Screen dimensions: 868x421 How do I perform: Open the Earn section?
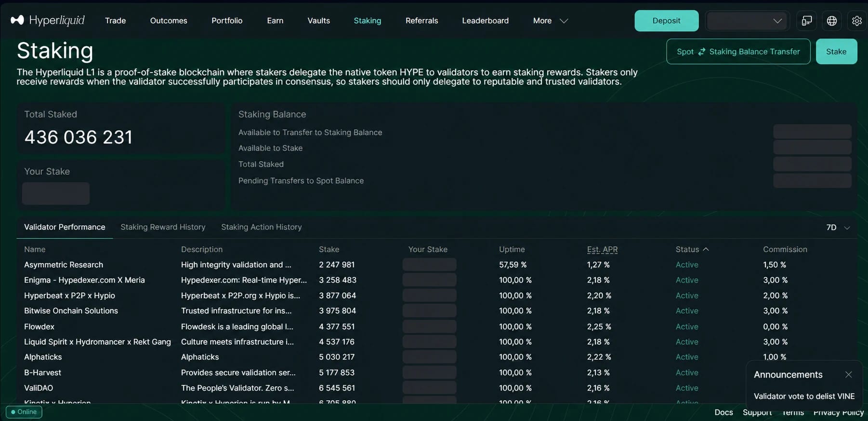point(275,21)
